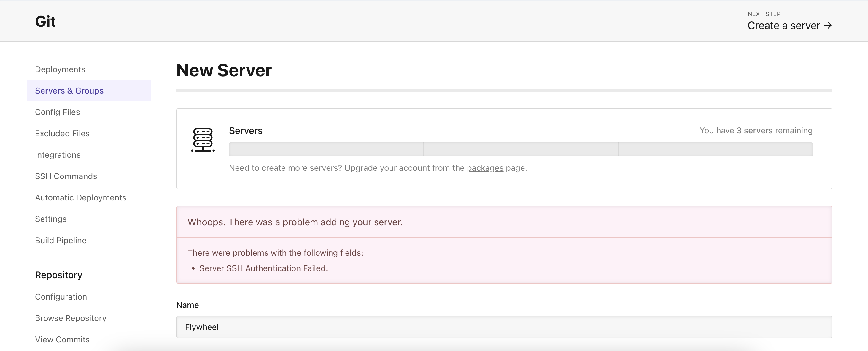Open Build Pipeline page
This screenshot has height=351, width=868.
point(61,241)
